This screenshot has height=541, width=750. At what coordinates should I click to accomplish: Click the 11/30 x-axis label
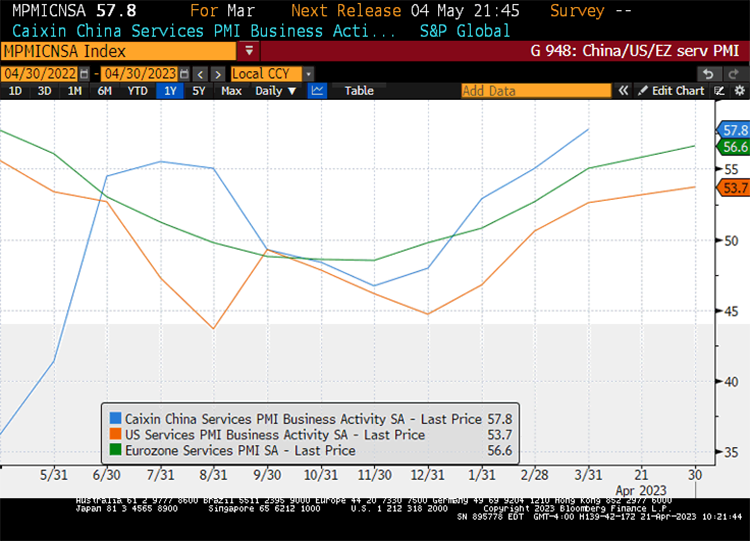375,475
